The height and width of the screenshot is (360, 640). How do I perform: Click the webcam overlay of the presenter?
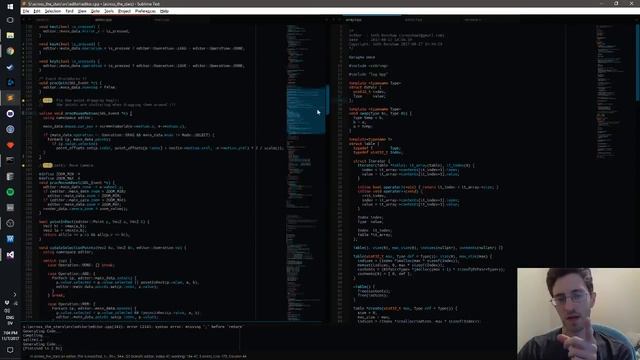tap(578, 314)
